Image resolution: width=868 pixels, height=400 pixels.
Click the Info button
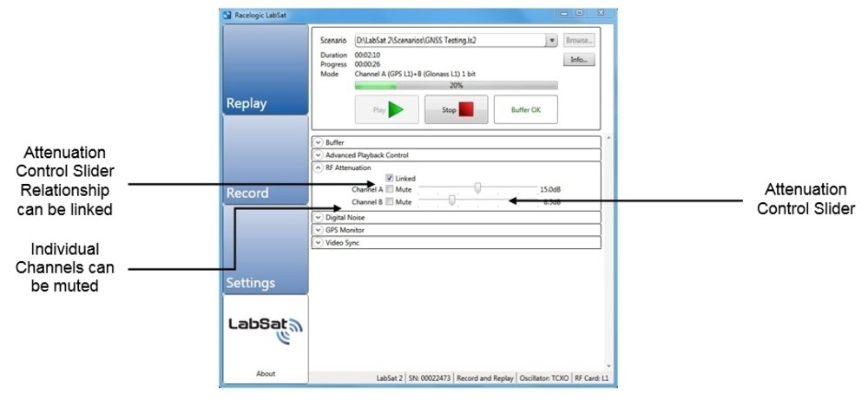point(579,60)
